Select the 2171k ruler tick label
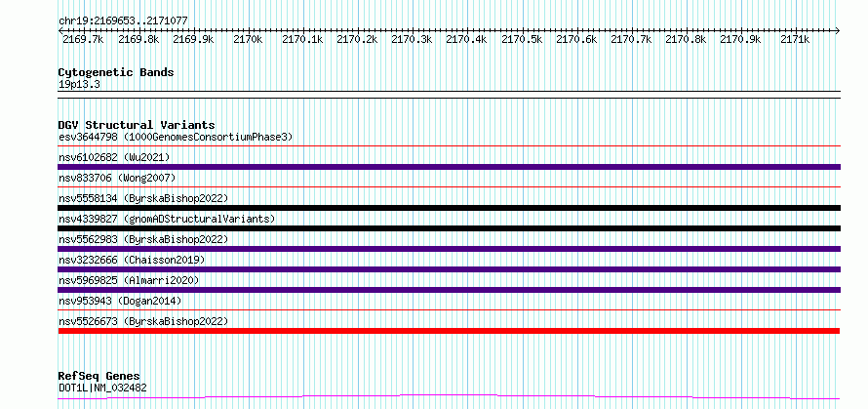 [796, 39]
